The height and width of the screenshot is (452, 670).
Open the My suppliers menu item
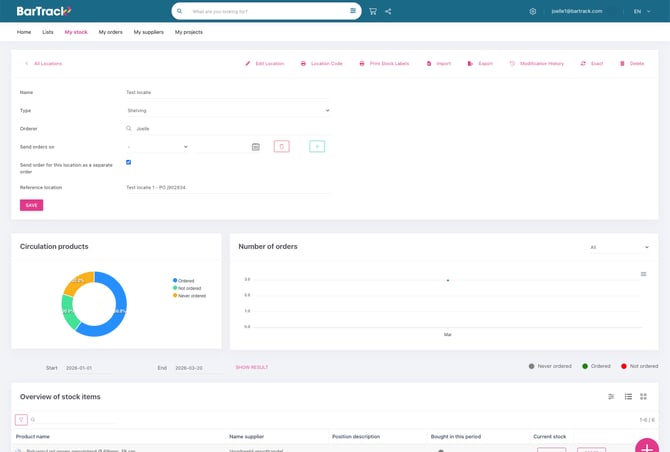tap(149, 32)
